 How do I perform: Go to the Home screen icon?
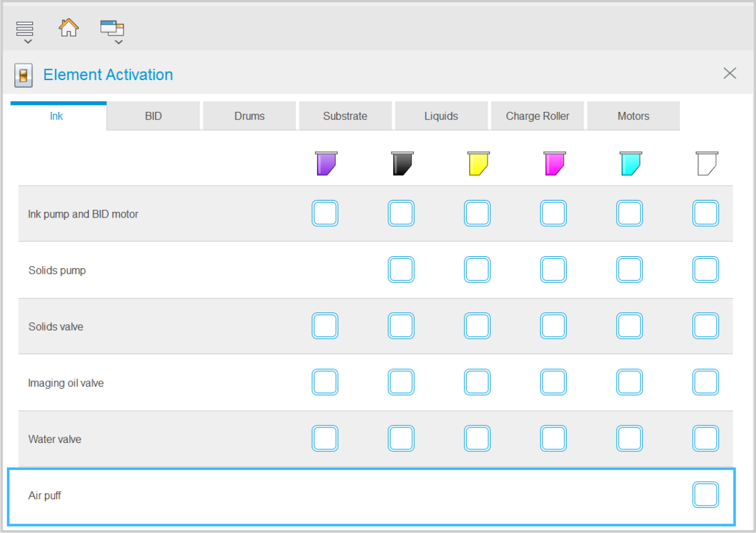tap(69, 27)
